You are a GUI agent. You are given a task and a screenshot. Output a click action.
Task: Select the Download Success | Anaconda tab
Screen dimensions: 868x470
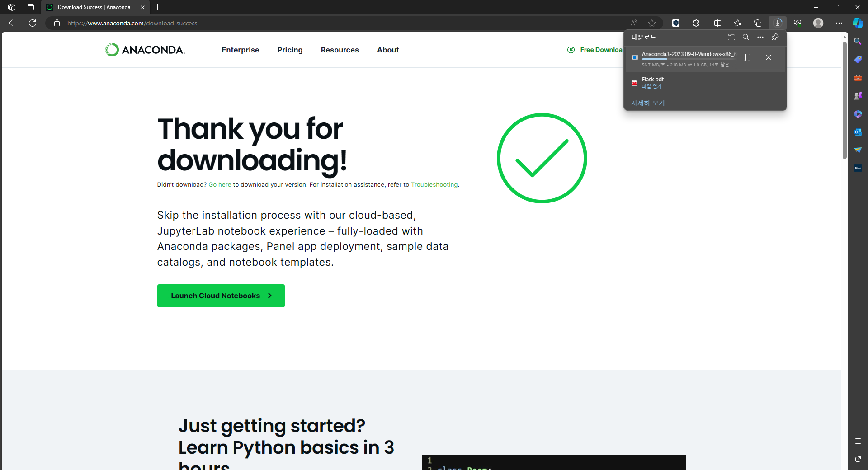click(94, 7)
